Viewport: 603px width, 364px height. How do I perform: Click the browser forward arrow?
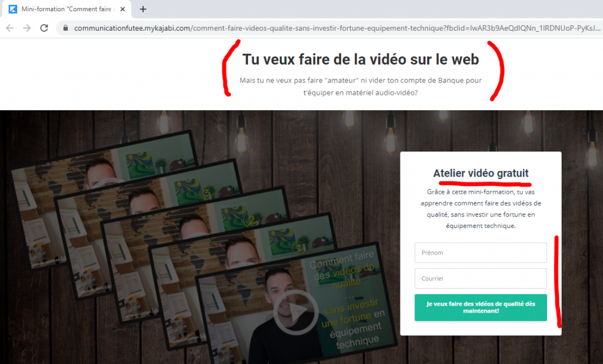[26, 28]
